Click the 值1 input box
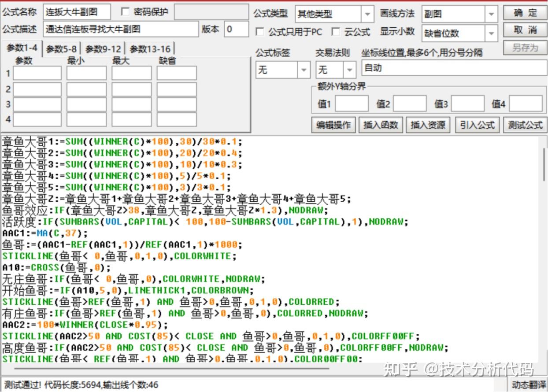Screen dimensions: 548x392 352,104
